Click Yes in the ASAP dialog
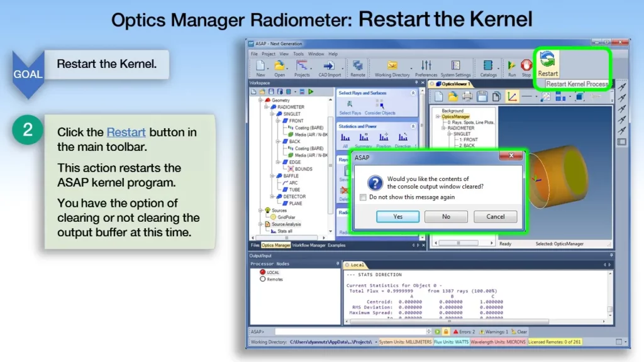644x362 pixels. click(397, 216)
